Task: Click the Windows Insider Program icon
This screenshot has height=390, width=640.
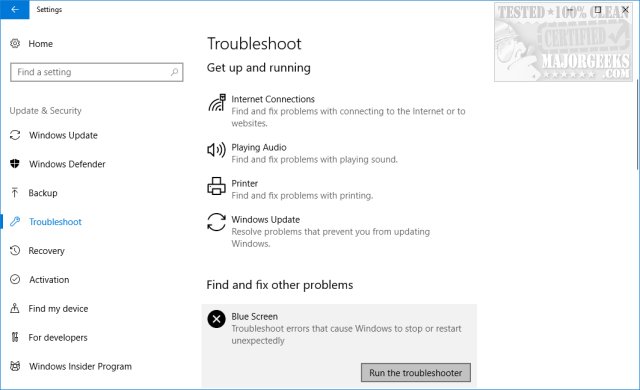Action: 15,366
